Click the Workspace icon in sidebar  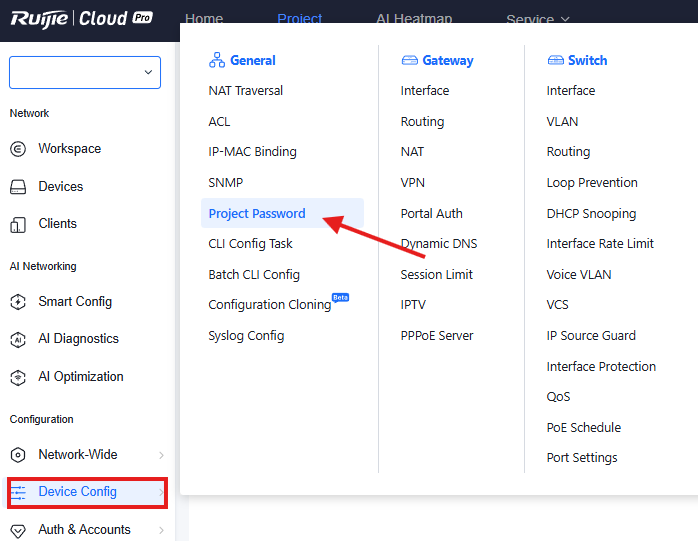point(18,149)
